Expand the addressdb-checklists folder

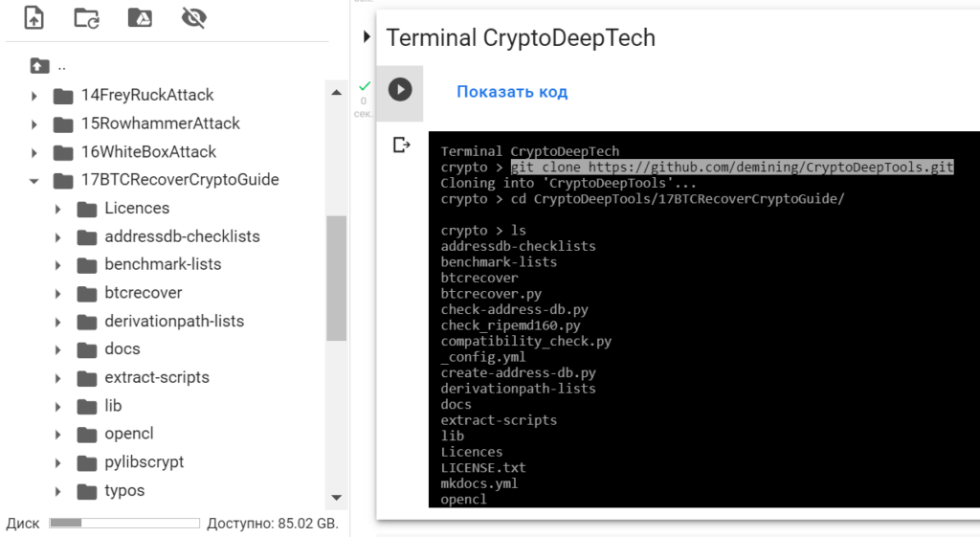pyautogui.click(x=57, y=237)
